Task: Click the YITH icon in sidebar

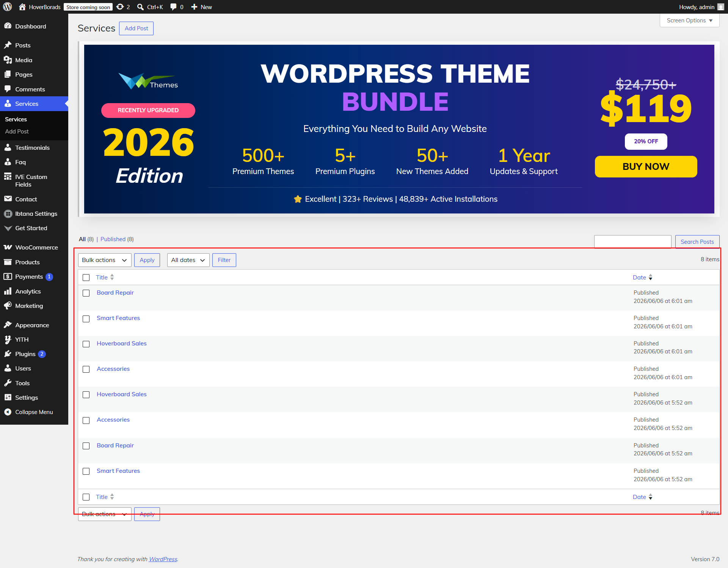Action: click(8, 339)
